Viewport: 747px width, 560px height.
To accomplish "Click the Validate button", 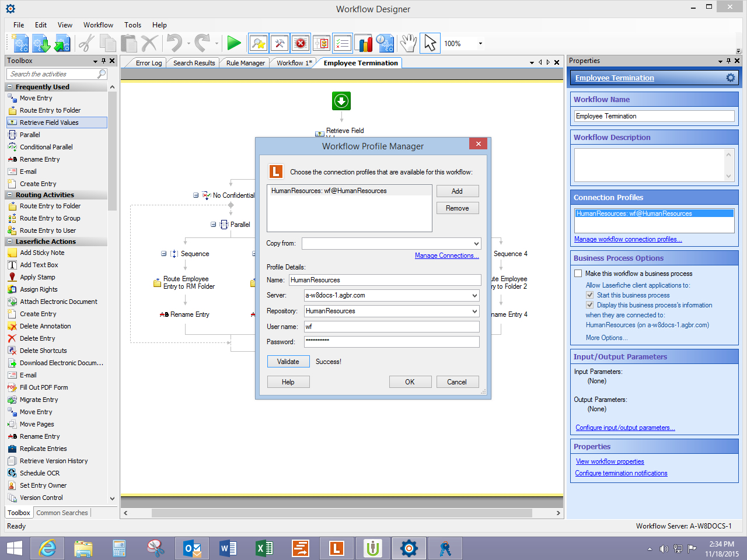I will pyautogui.click(x=288, y=362).
